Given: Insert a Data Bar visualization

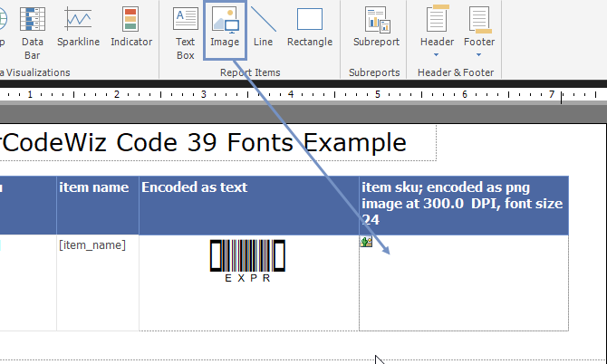Looking at the screenshot, I should [x=32, y=33].
